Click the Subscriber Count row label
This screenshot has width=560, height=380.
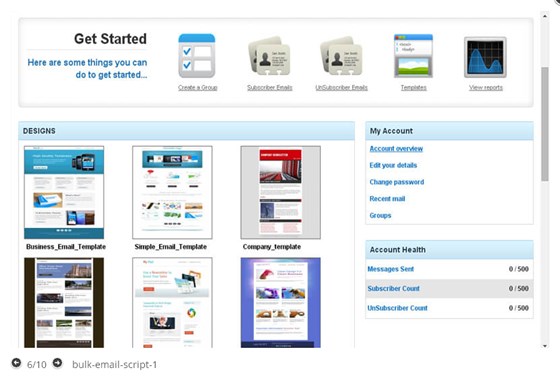tap(393, 288)
